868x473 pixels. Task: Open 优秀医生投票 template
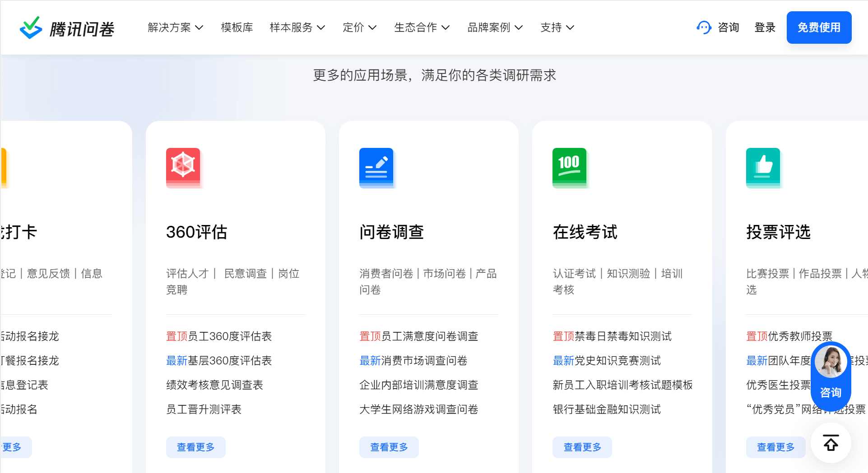click(x=779, y=385)
